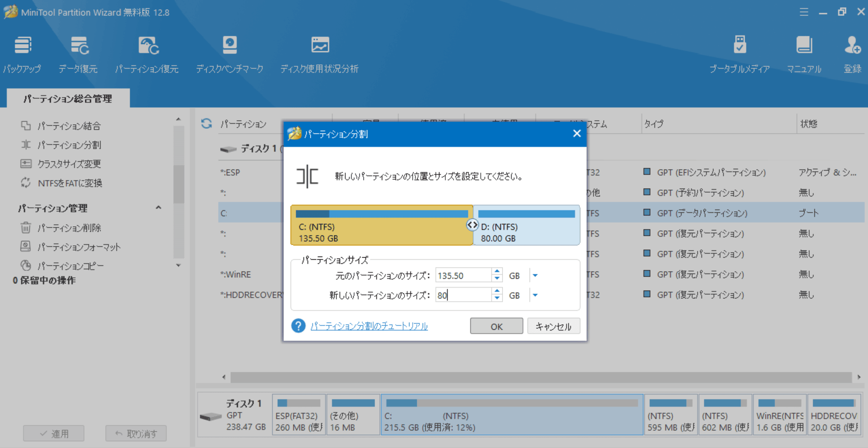Click the 取り消す undo button

136,433
